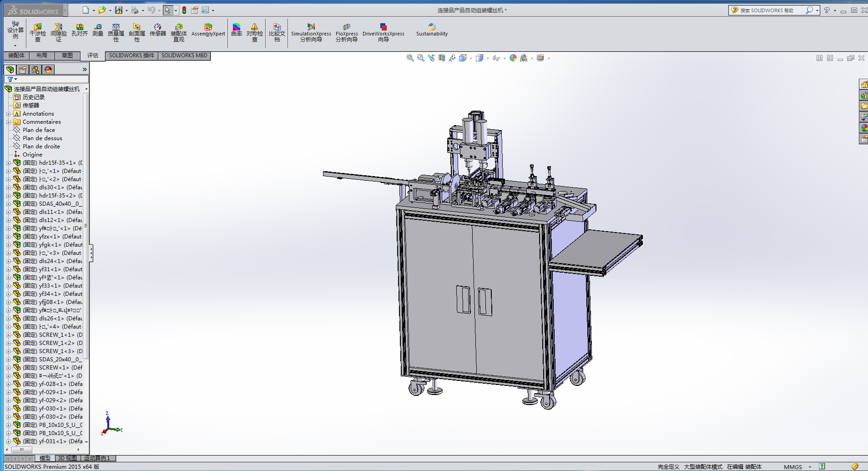
Task: Switch to the PropertyManager panel tab
Action: (23, 70)
